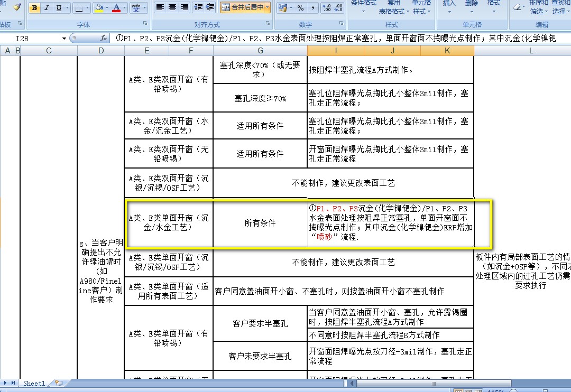Go to last sheet navigation arrow
The width and height of the screenshot is (571, 392).
(x=13, y=383)
